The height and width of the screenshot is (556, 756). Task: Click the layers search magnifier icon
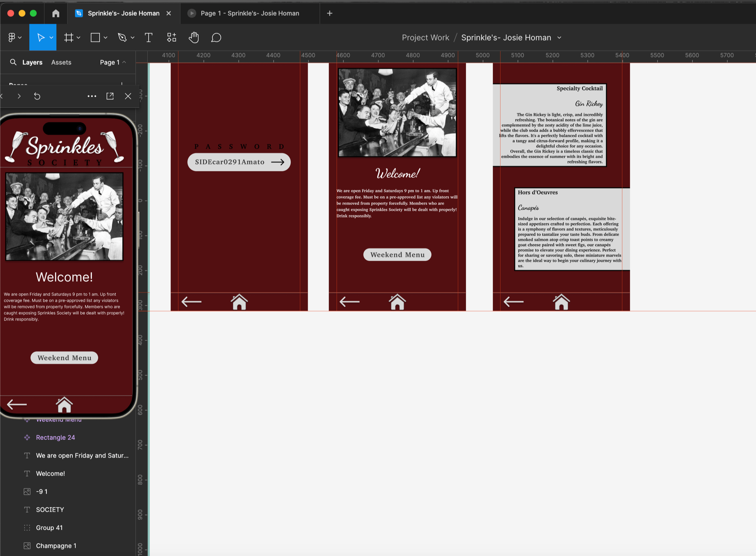tap(13, 62)
